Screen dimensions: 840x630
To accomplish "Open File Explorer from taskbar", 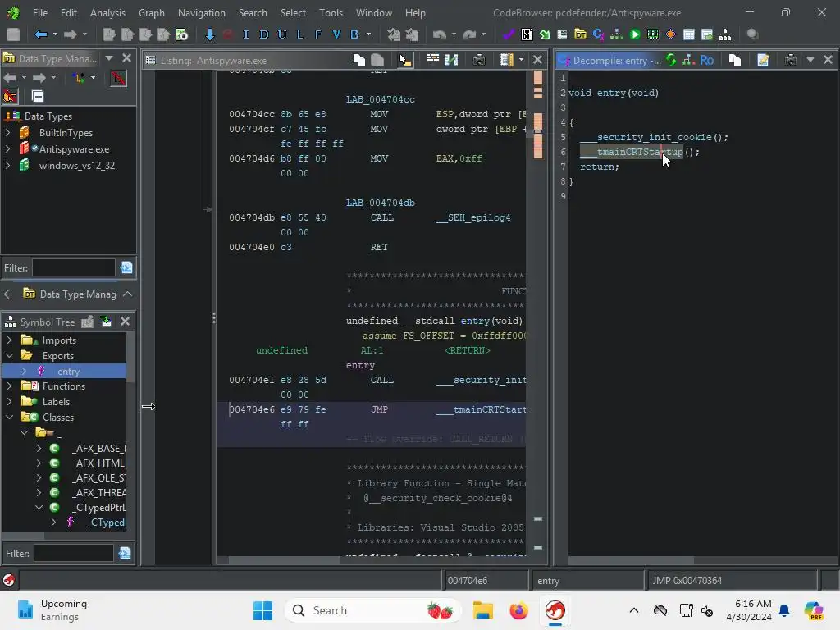I will coord(482,610).
